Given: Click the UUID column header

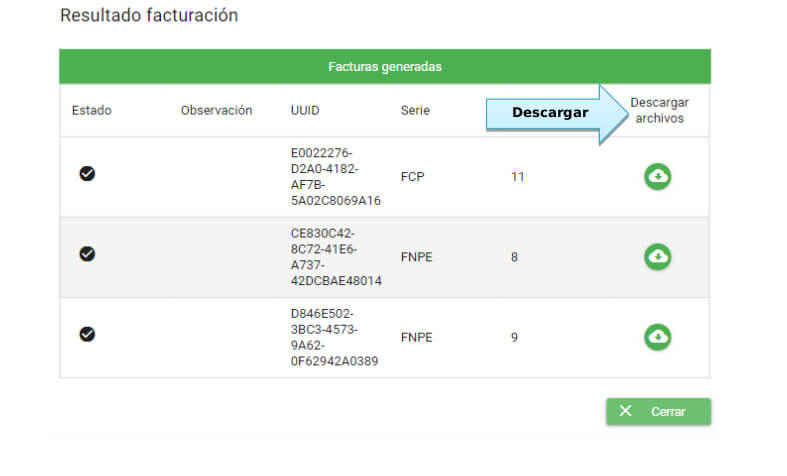Looking at the screenshot, I should 305,110.
